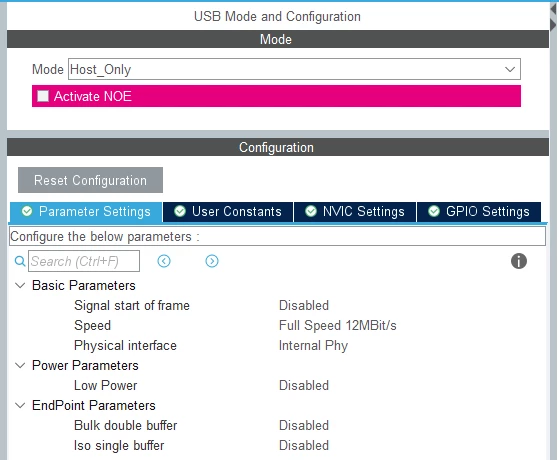Select the Low Power parameter
The image size is (559, 460).
pyautogui.click(x=106, y=385)
